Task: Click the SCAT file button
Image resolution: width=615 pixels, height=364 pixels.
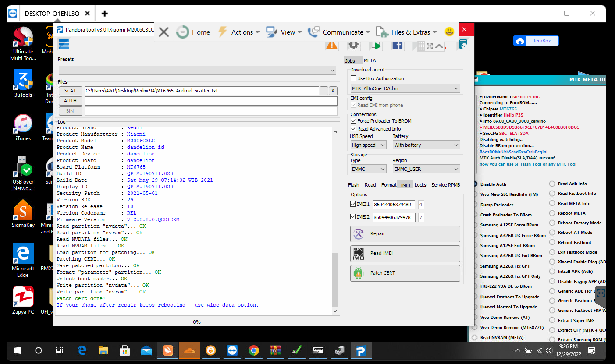Action: click(x=70, y=91)
